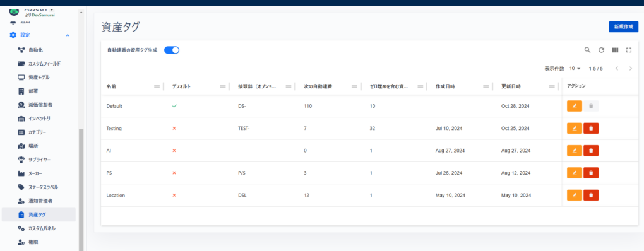The image size is (644, 251).
Task: Click the DS- prefix cell
Action: tap(242, 106)
